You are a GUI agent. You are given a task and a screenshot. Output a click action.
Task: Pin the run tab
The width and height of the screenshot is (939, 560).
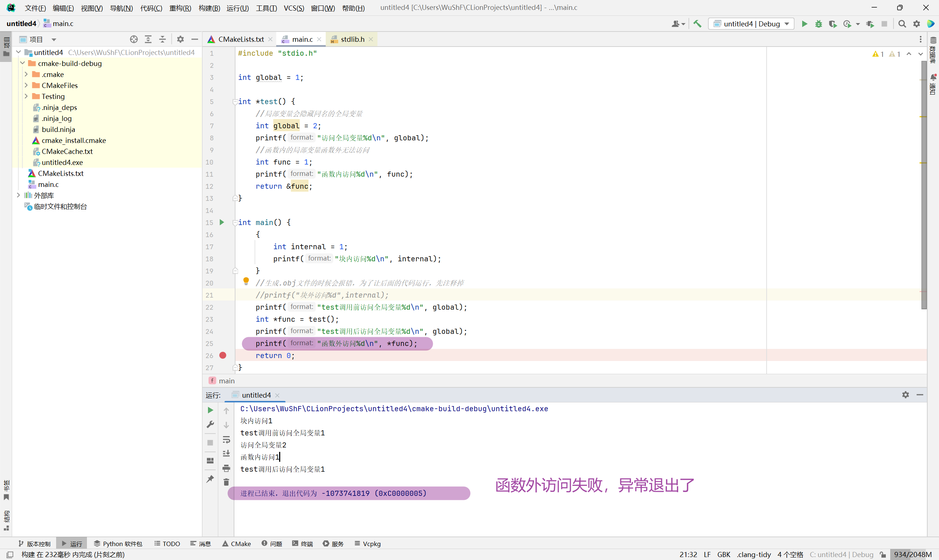[x=210, y=479]
